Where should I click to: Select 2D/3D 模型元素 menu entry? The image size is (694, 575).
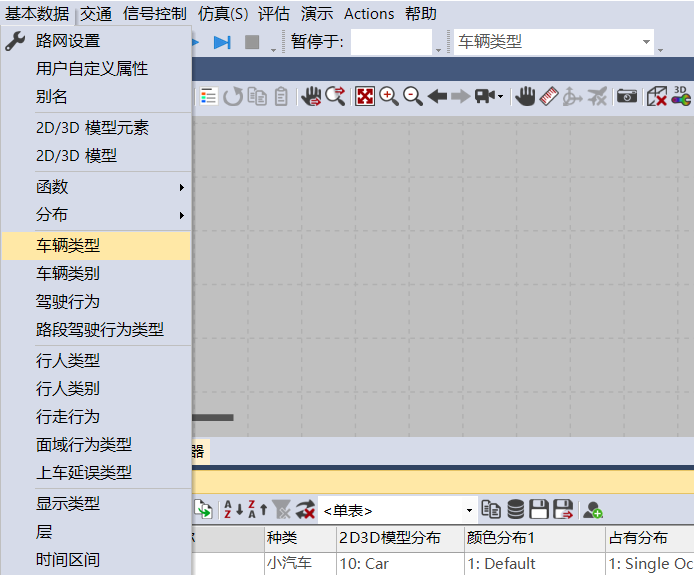coord(96,128)
